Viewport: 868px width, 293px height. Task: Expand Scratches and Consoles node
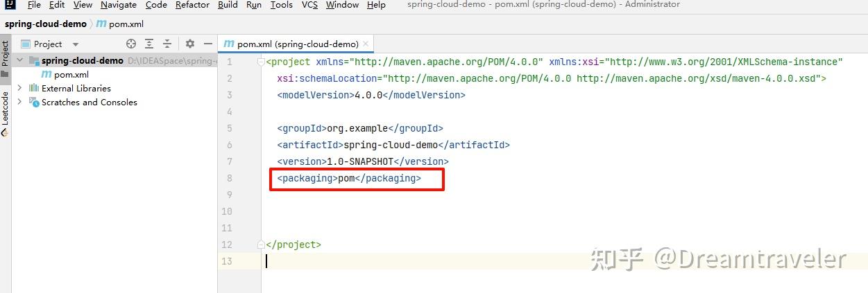pyautogui.click(x=19, y=102)
